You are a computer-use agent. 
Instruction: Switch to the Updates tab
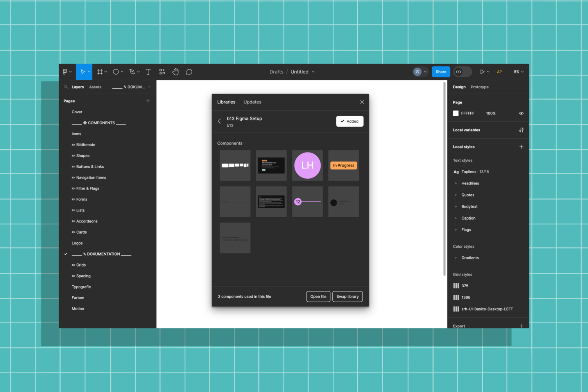(x=252, y=102)
